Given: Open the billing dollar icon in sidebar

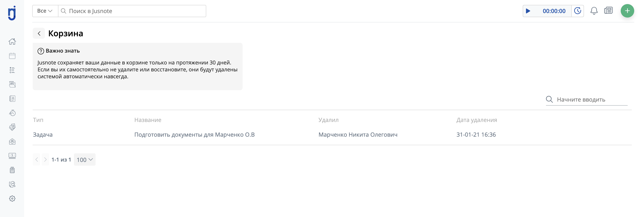Looking at the screenshot, I should (12, 156).
